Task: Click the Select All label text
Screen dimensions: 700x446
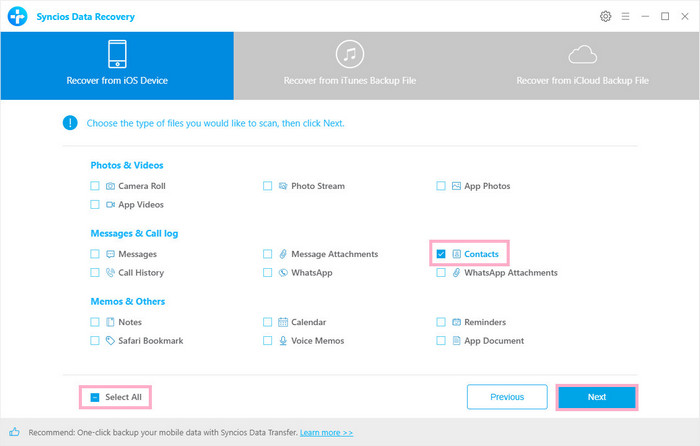Action: (x=123, y=397)
